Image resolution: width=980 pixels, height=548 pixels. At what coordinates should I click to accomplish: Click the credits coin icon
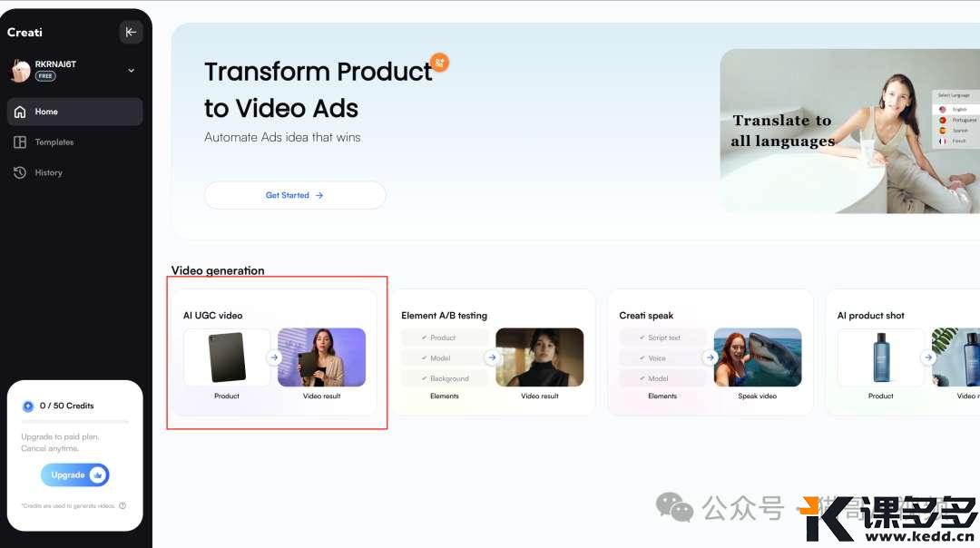pyautogui.click(x=28, y=406)
